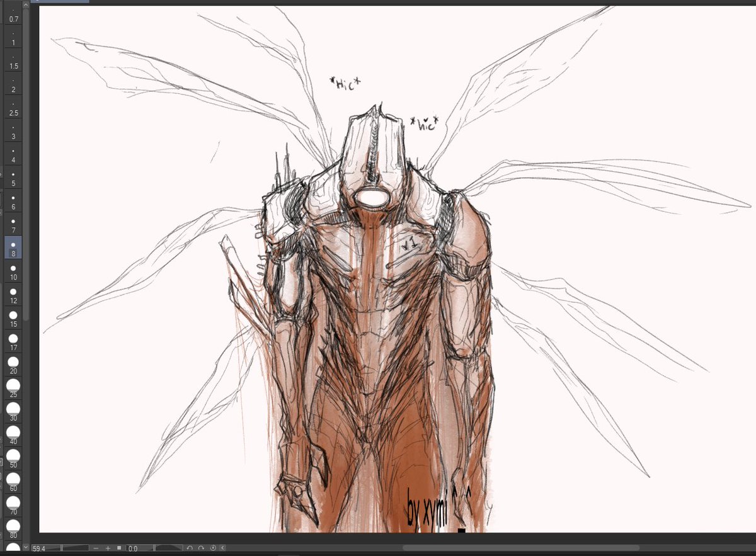Select the 2 brush size preset

[13, 84]
